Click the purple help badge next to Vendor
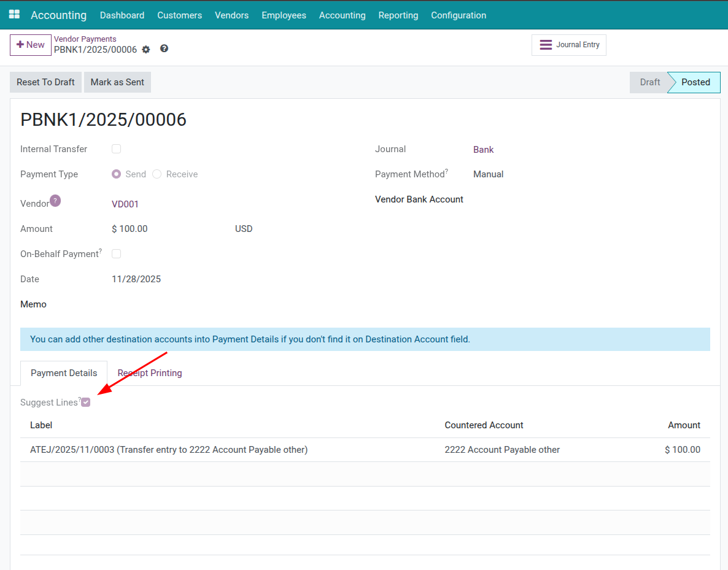Image resolution: width=728 pixels, height=570 pixels. tap(55, 201)
